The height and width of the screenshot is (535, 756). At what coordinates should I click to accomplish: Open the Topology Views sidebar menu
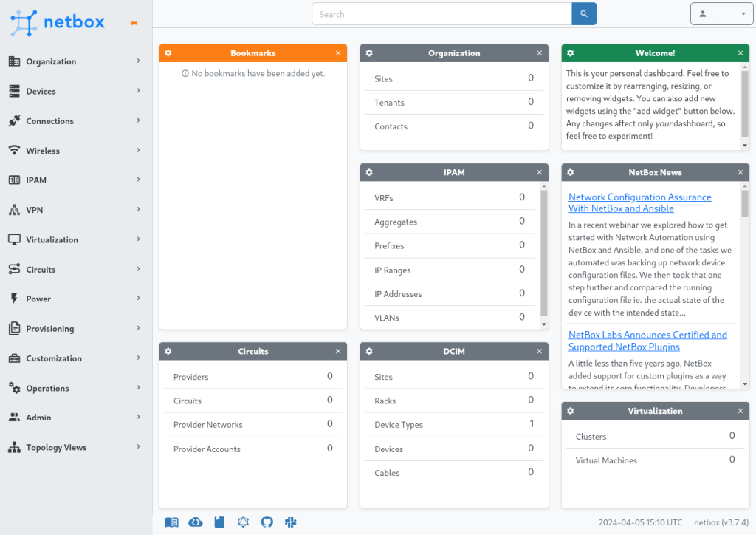pos(74,448)
